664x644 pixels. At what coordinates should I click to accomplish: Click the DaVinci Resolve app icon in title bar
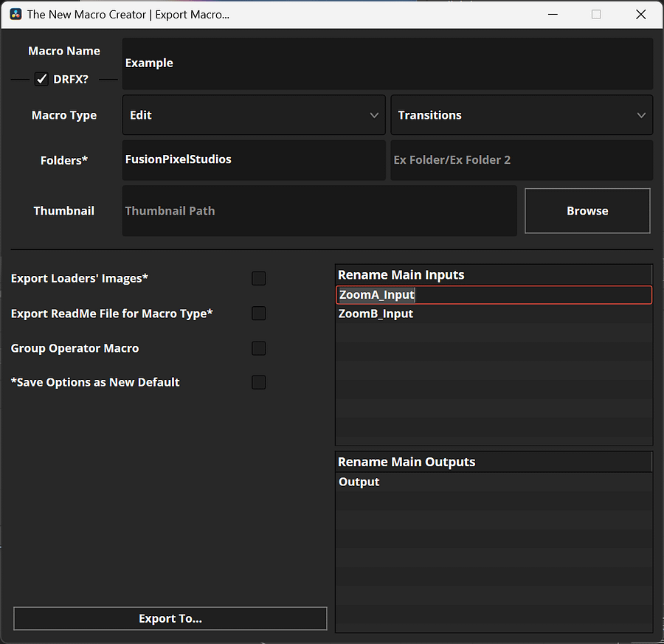click(x=15, y=15)
